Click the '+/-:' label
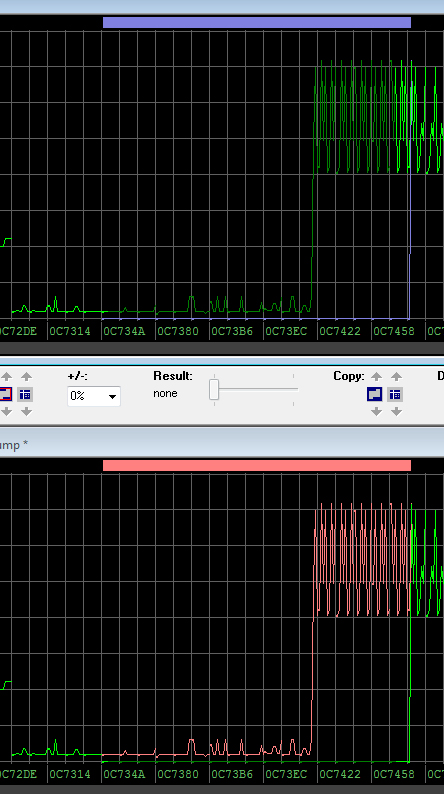The height and width of the screenshot is (794, 444). point(77,376)
